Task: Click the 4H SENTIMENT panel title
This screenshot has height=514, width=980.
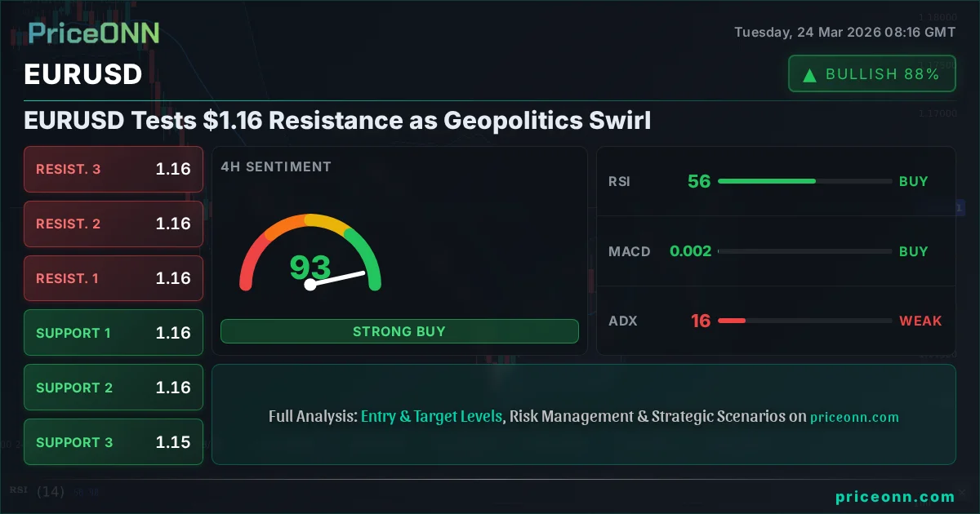Action: coord(276,166)
